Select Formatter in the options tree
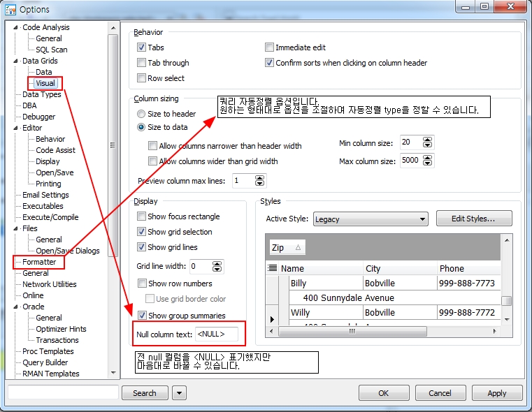The width and height of the screenshot is (532, 412). pos(39,262)
